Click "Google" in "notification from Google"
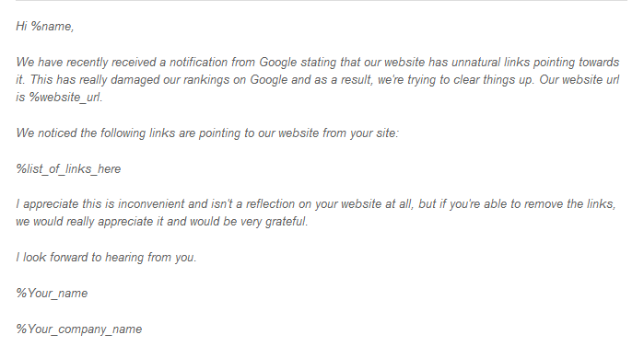 click(x=278, y=63)
